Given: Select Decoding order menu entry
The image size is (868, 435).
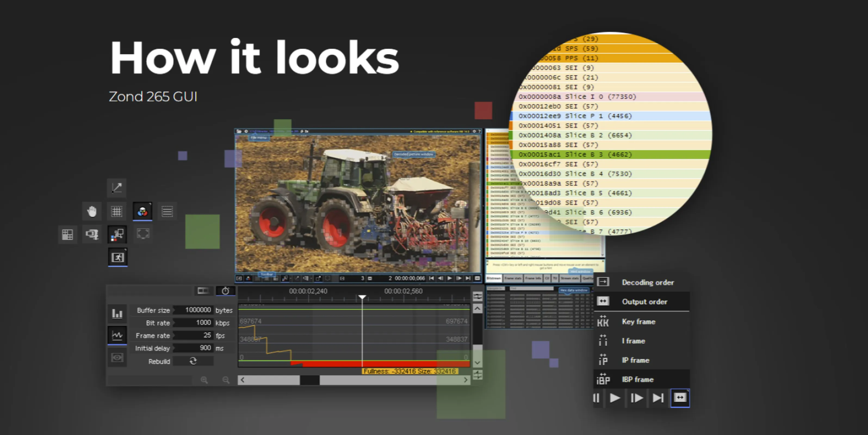Looking at the screenshot, I should (647, 282).
